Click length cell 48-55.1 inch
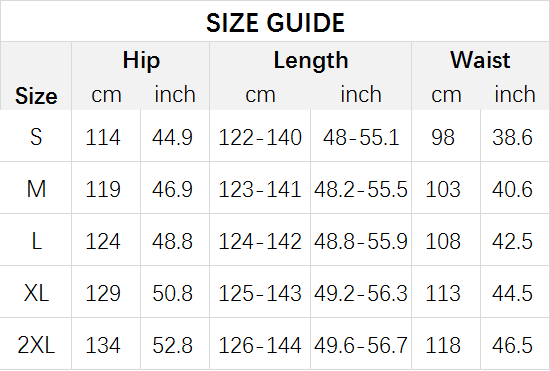Viewport: 550px width, 371px height. (x=361, y=137)
